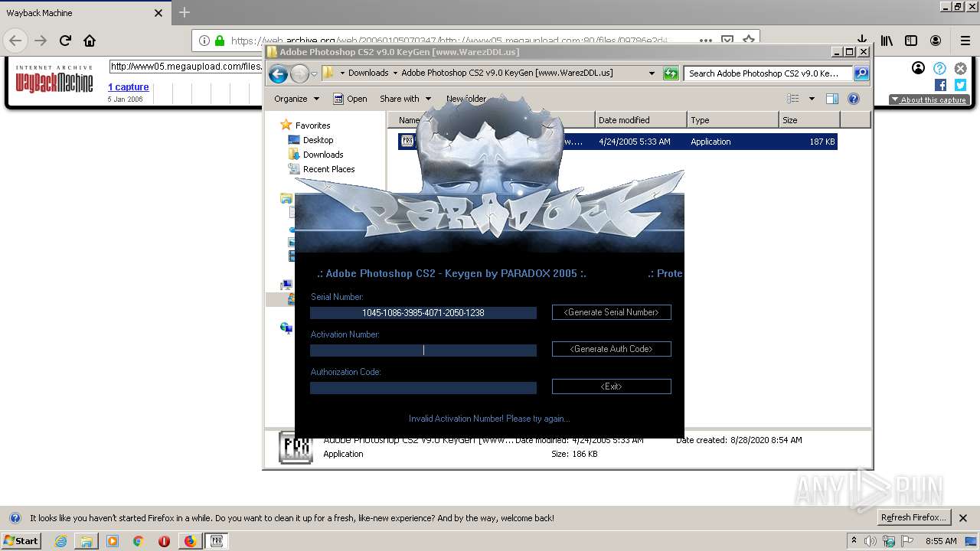Click the Serial Number field
Screen dimensions: 980x551
click(x=423, y=313)
